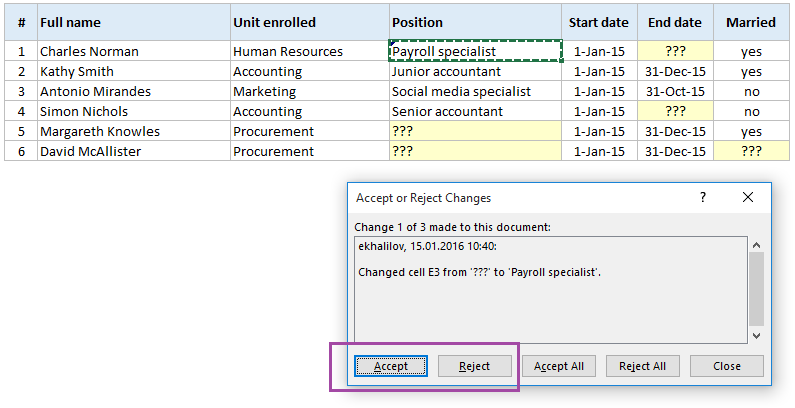Select the 'Payroll specialist' cell
This screenshot has width=795, height=408.
pyautogui.click(x=475, y=51)
